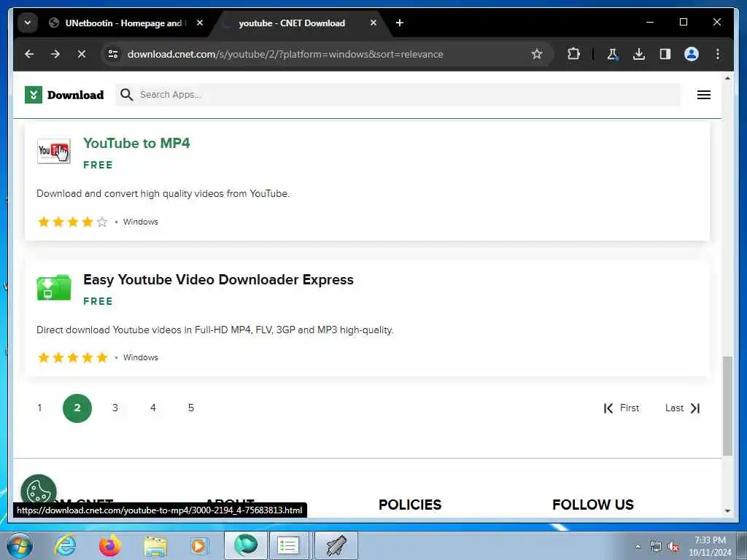The image size is (747, 560).
Task: Open Chrome three-dot menu
Action: [x=718, y=54]
